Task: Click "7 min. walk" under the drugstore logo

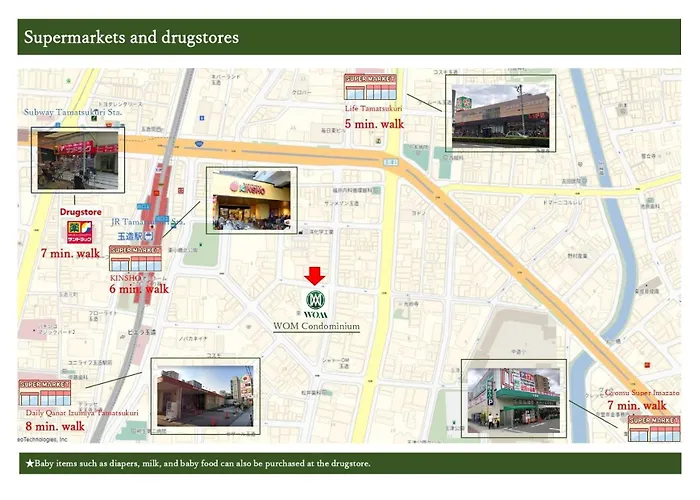Action: point(71,254)
